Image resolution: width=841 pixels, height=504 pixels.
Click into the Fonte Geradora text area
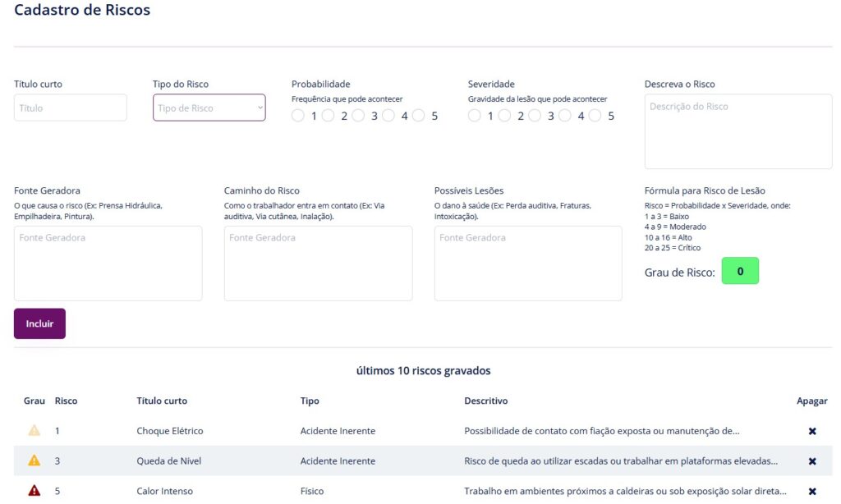[108, 263]
